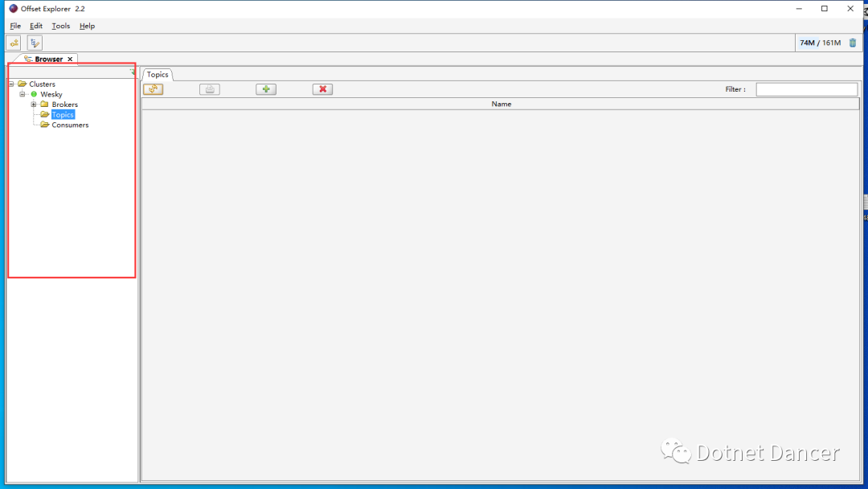Click the add new connection toolbar icon
The image size is (868, 489).
pos(14,43)
